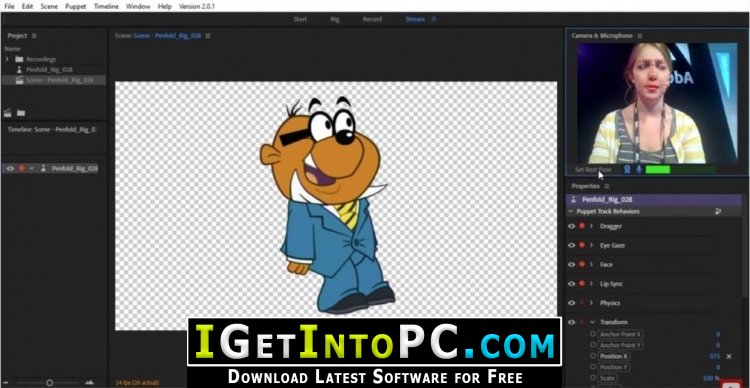Open the Properties panel menu icon
The height and width of the screenshot is (388, 750).
(607, 186)
